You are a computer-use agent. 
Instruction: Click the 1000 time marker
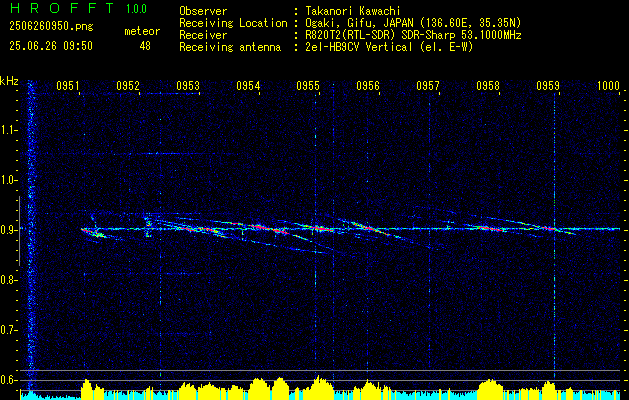[x=609, y=85]
